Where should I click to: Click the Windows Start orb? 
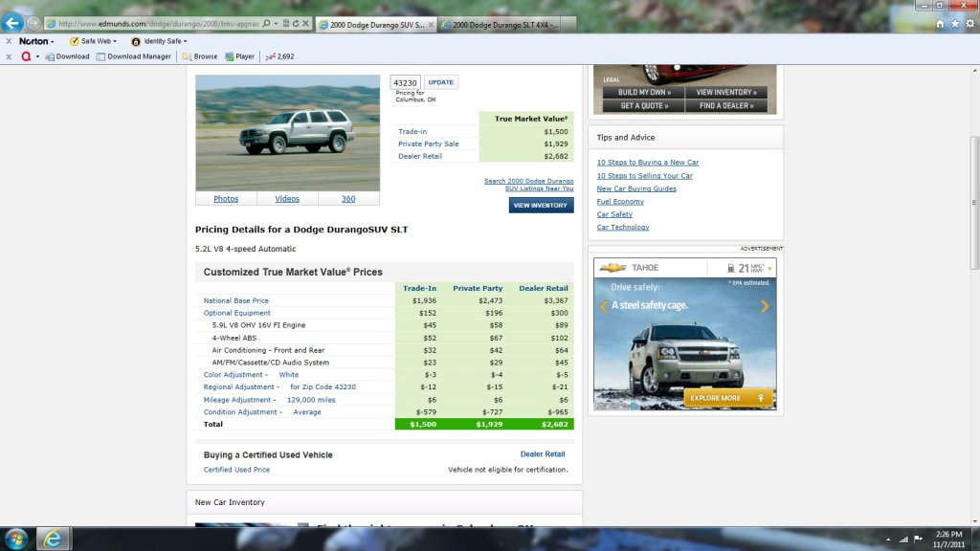click(x=16, y=539)
